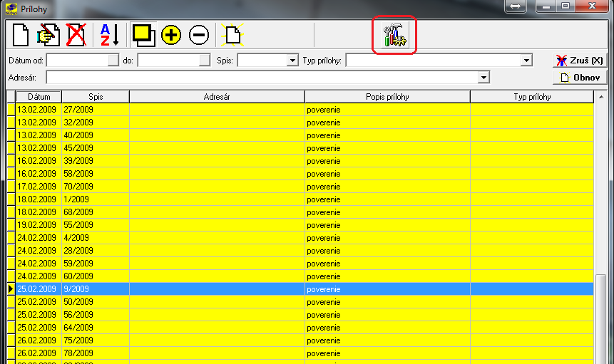Screen dimensions: 614x364
Task: Select row with Spis 27/2009
Action: tap(300, 110)
